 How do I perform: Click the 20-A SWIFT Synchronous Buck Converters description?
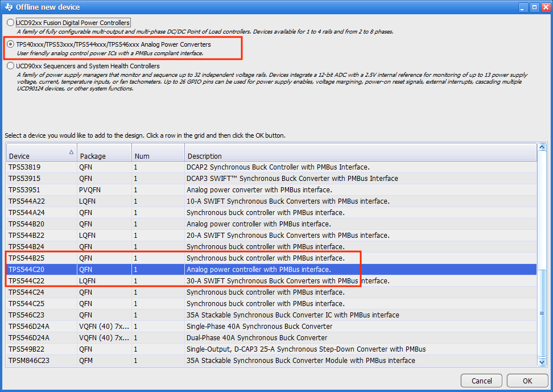[x=288, y=236]
